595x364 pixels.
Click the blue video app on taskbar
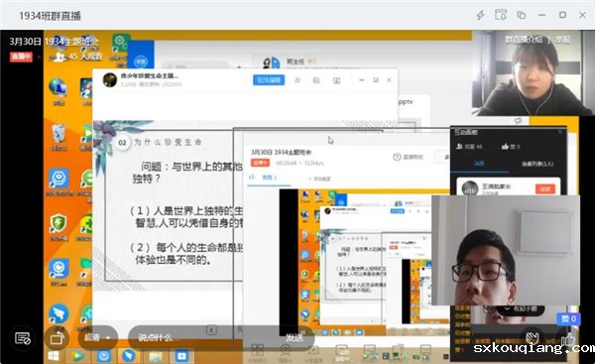click(181, 356)
